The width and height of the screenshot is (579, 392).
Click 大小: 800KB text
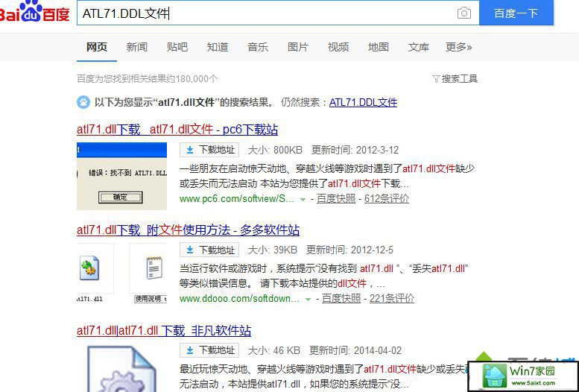pyautogui.click(x=275, y=150)
